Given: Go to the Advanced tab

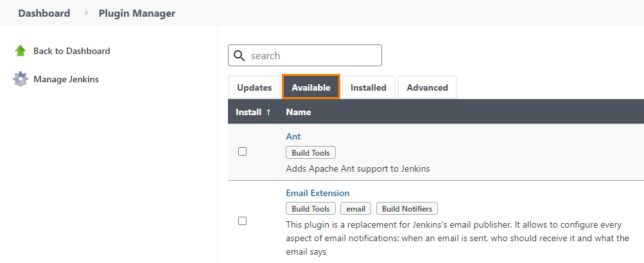Looking at the screenshot, I should pyautogui.click(x=427, y=87).
